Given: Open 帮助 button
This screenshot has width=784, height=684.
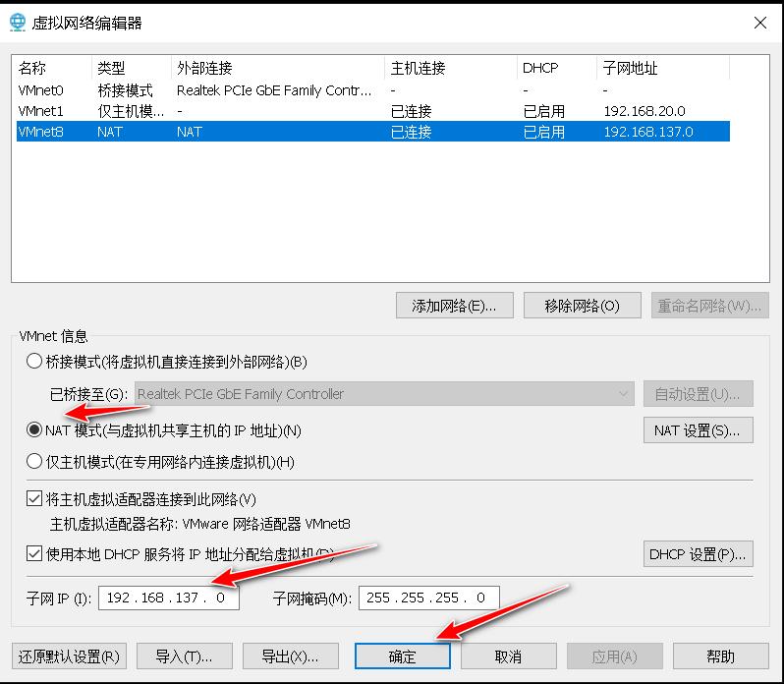Looking at the screenshot, I should (720, 656).
